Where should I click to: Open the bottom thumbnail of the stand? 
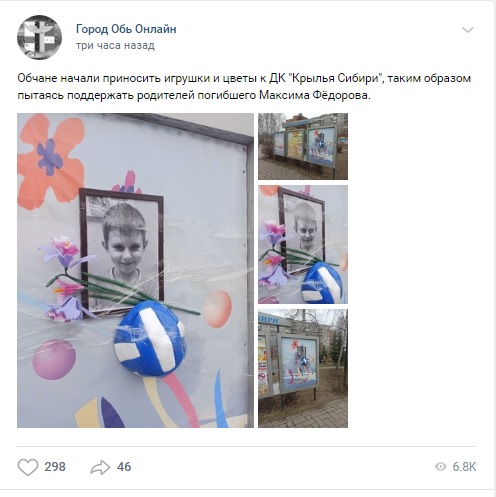point(303,368)
